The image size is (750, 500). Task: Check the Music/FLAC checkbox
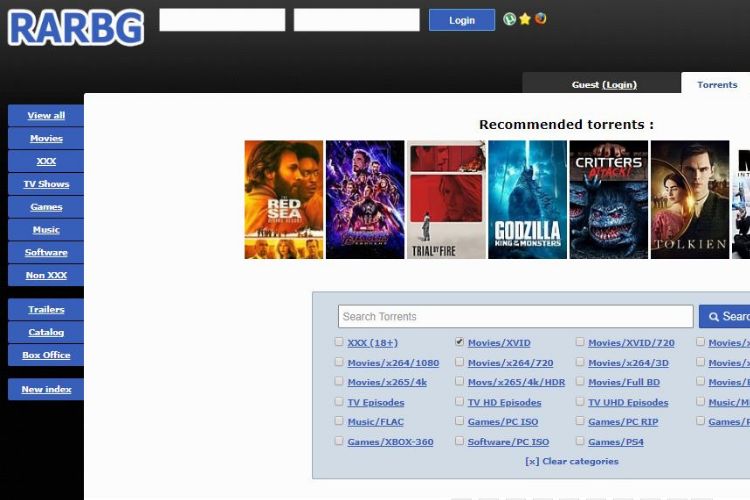point(339,421)
